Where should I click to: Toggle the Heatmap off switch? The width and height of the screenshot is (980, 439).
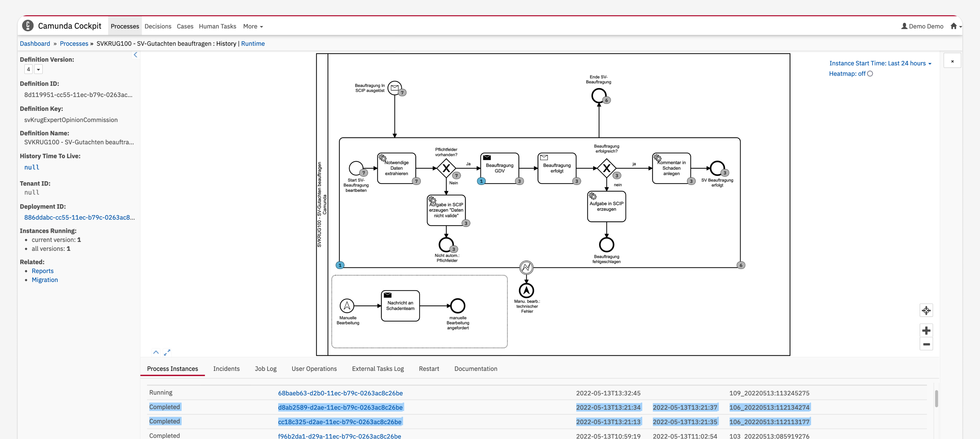click(870, 74)
